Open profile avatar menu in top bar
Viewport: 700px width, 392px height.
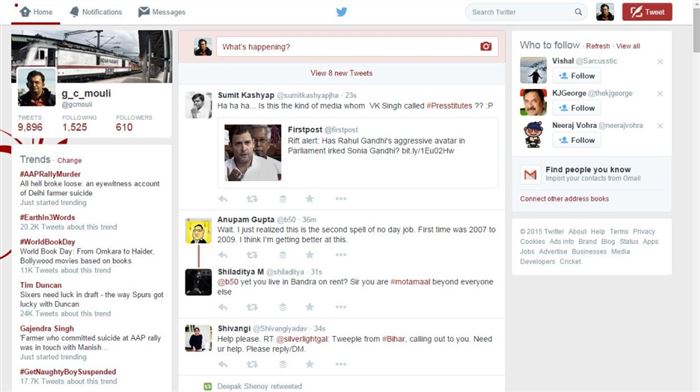605,12
